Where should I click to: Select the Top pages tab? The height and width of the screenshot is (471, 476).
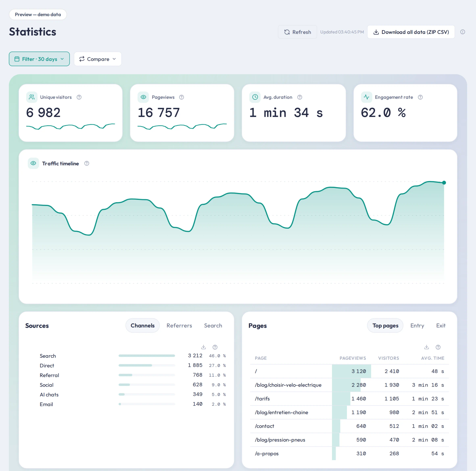tap(385, 326)
